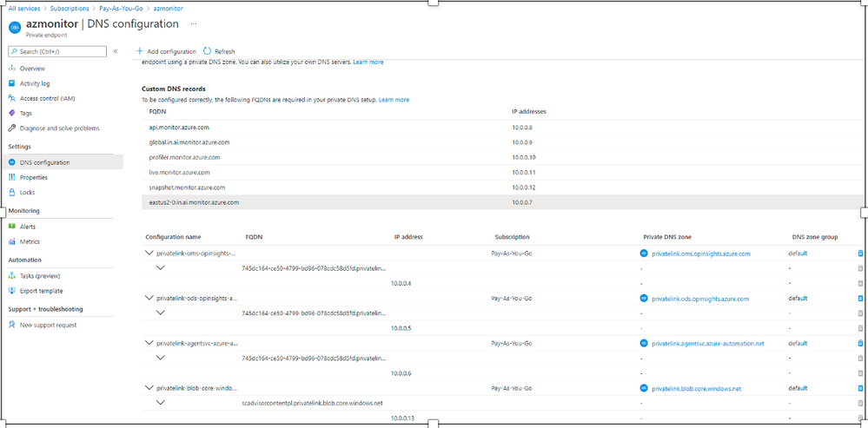The width and height of the screenshot is (868, 428).
Task: Delete privatelink.oms.opinsights configuration via trash icon
Action: click(859, 254)
